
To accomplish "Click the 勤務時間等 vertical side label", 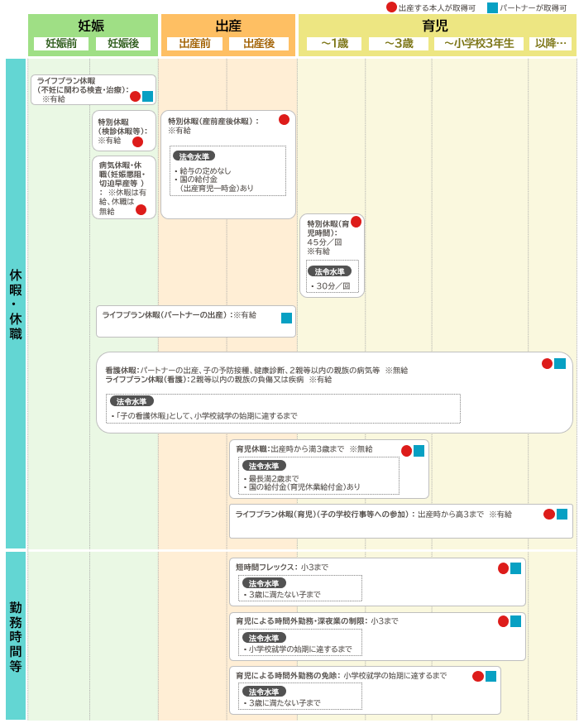I will pos(16,636).
